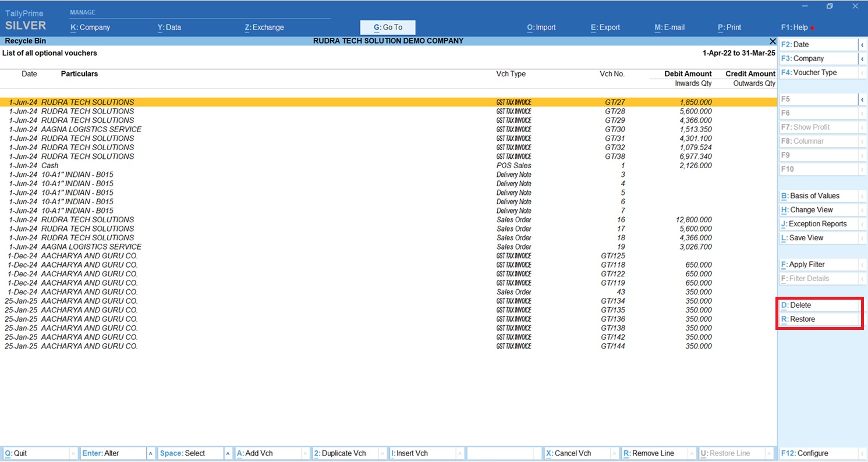Close the Recycle Bin report with X
868x462 pixels.
pos(773,41)
